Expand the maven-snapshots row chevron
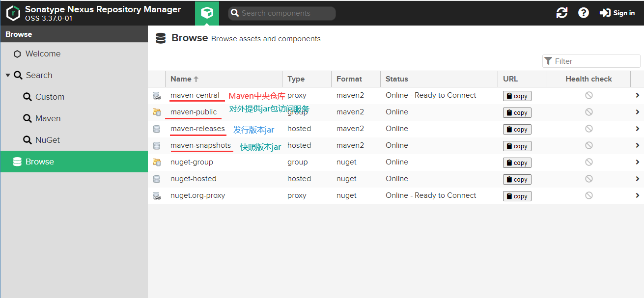Screen dimensions: 644x298 pyautogui.click(x=637, y=145)
